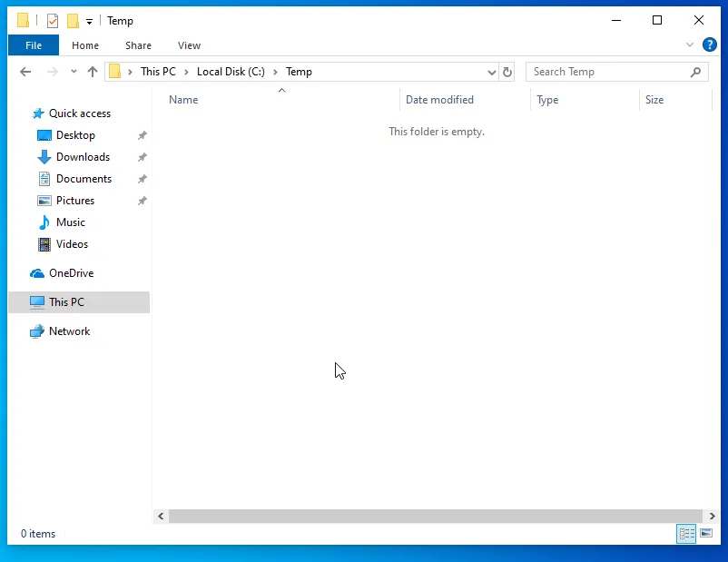Select Quick access in the navigation pane

click(80, 113)
